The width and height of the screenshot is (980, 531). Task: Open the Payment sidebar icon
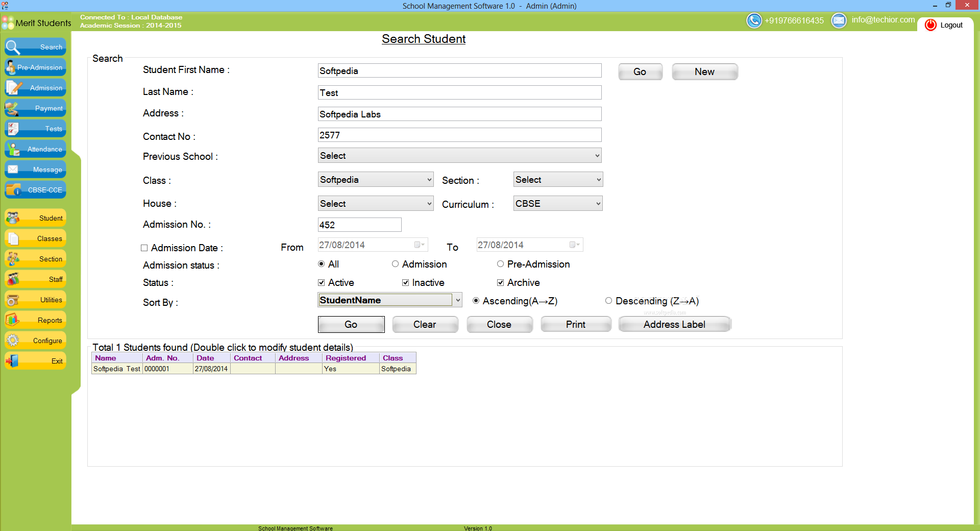click(12, 108)
